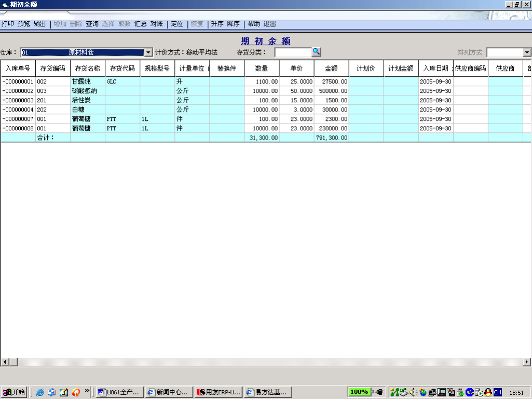Expand quick launch overflow chevron
The image size is (532, 399).
(x=87, y=391)
